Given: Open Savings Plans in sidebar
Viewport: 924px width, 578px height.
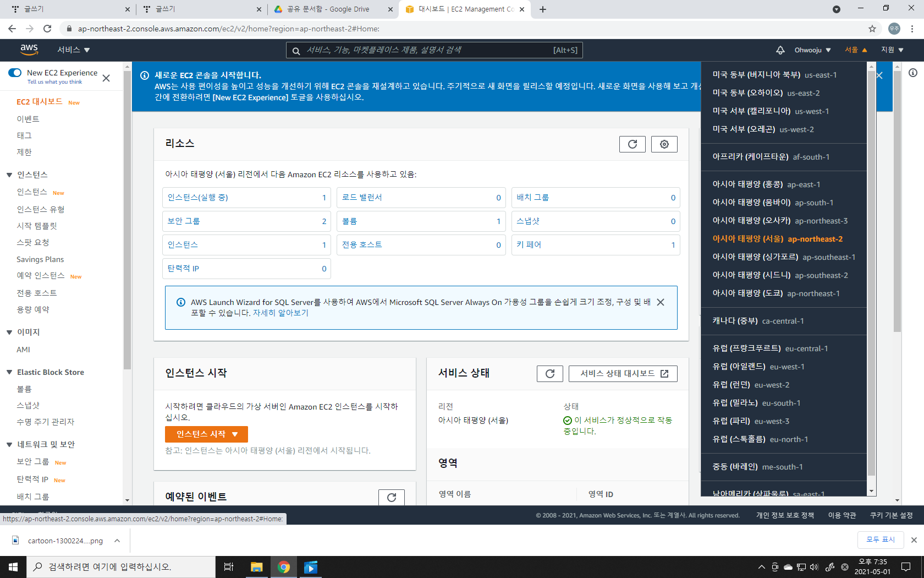Looking at the screenshot, I should pos(40,259).
